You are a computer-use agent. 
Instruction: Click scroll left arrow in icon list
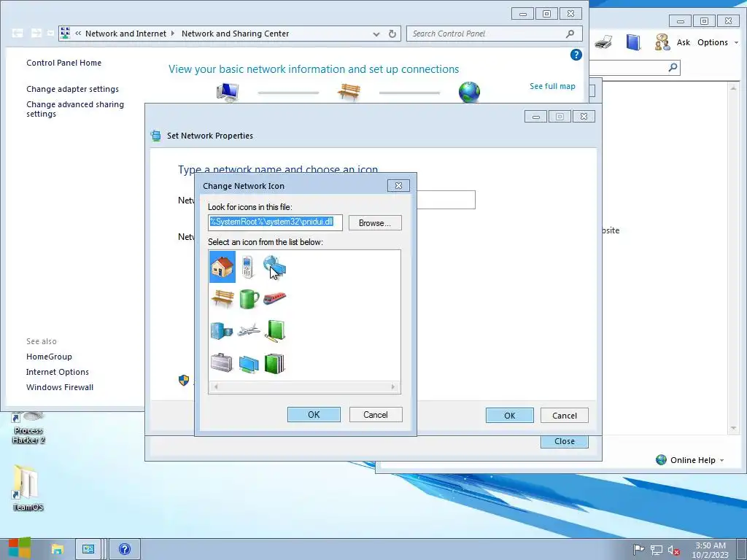(216, 386)
